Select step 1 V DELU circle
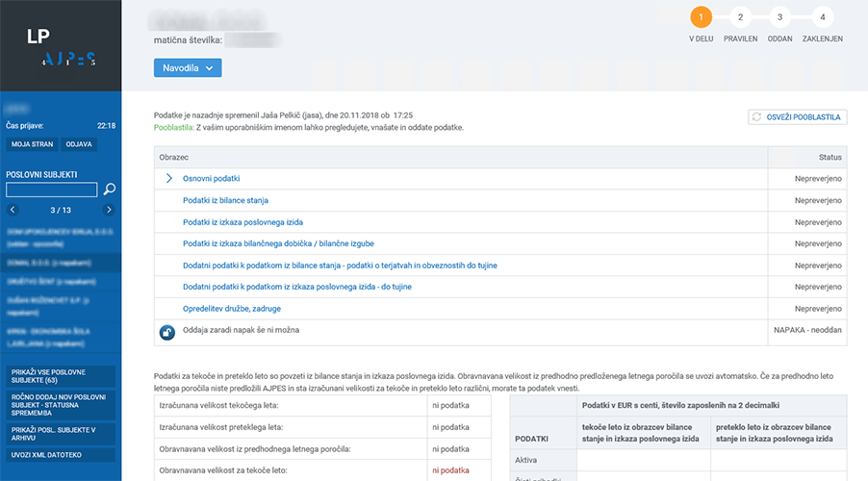The width and height of the screenshot is (868, 481). click(x=701, y=17)
